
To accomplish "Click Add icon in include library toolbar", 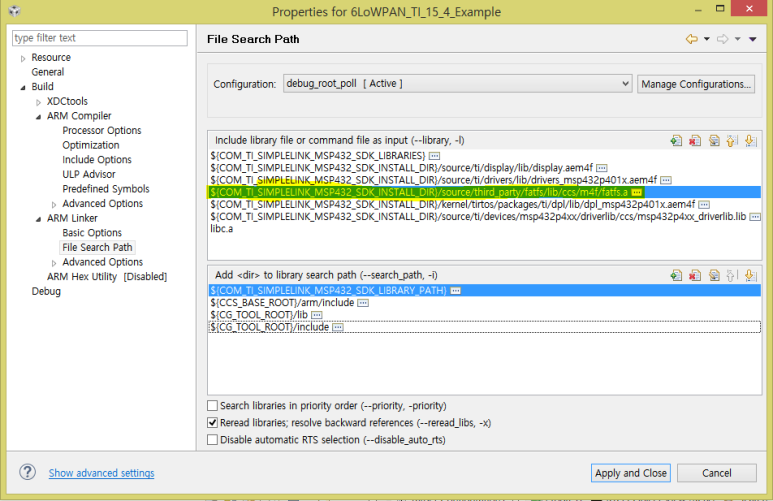I will click(677, 142).
